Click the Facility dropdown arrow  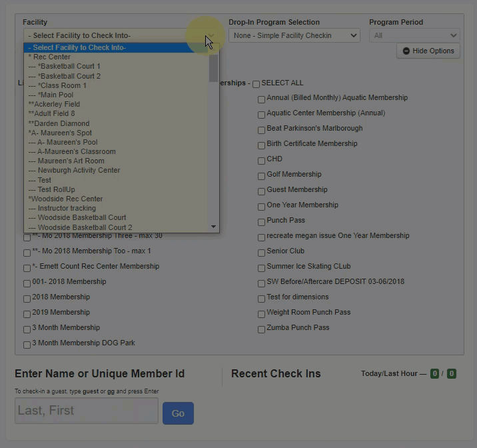click(x=209, y=35)
